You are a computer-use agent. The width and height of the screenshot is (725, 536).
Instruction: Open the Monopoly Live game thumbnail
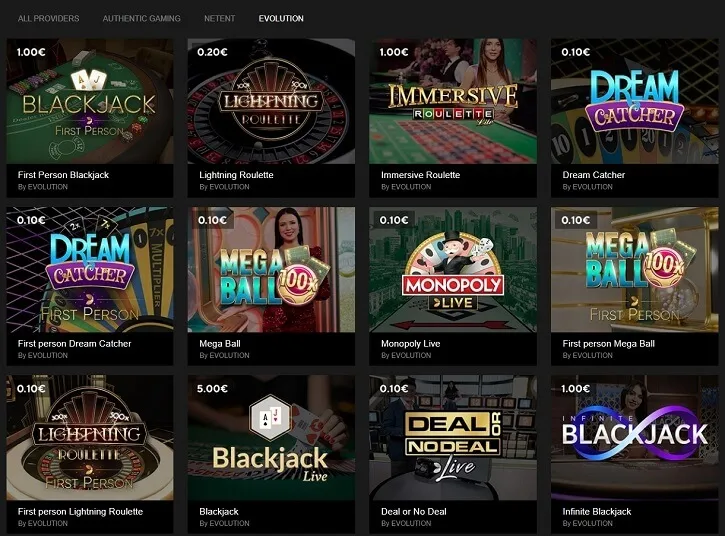(x=453, y=270)
